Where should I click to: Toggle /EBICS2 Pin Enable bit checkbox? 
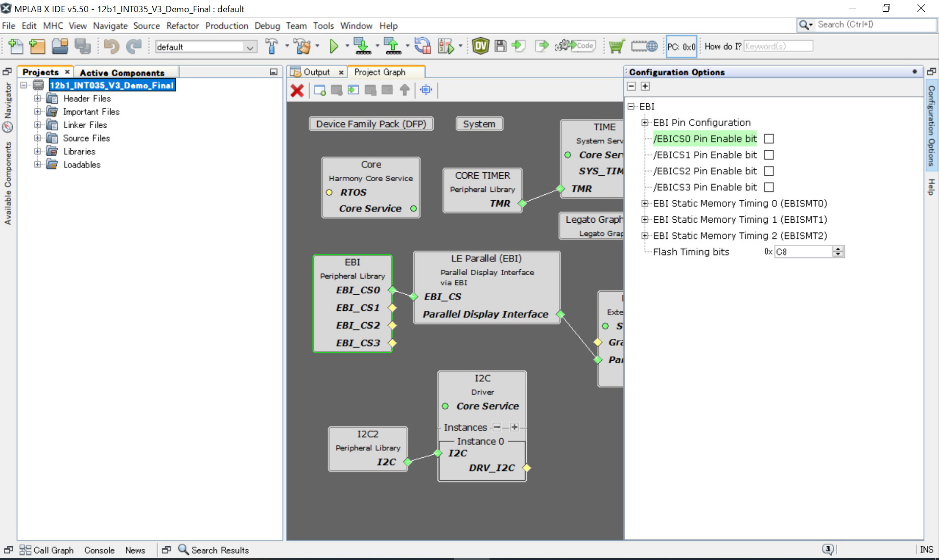769,171
